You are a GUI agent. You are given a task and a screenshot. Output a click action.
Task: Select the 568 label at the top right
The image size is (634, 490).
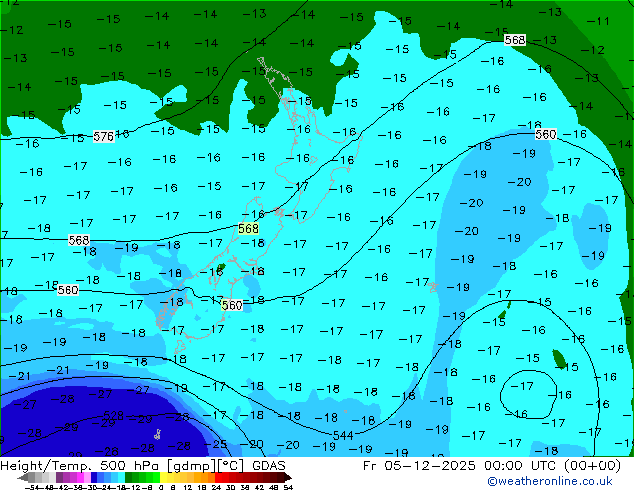515,40
